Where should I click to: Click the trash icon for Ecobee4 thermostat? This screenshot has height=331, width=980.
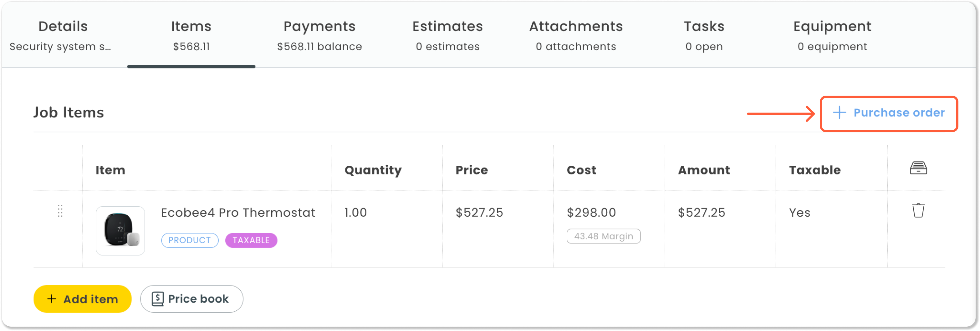918,211
